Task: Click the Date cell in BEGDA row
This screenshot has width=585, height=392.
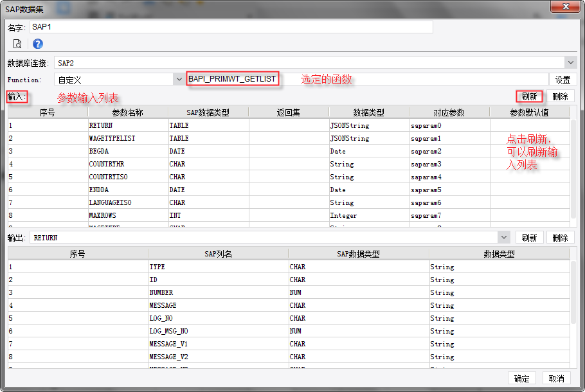Action: [370, 151]
